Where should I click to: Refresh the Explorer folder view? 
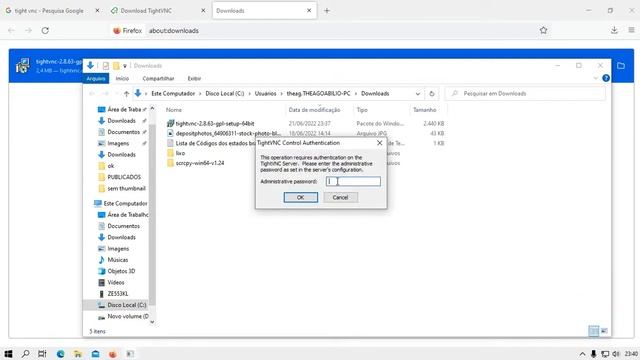[431, 94]
